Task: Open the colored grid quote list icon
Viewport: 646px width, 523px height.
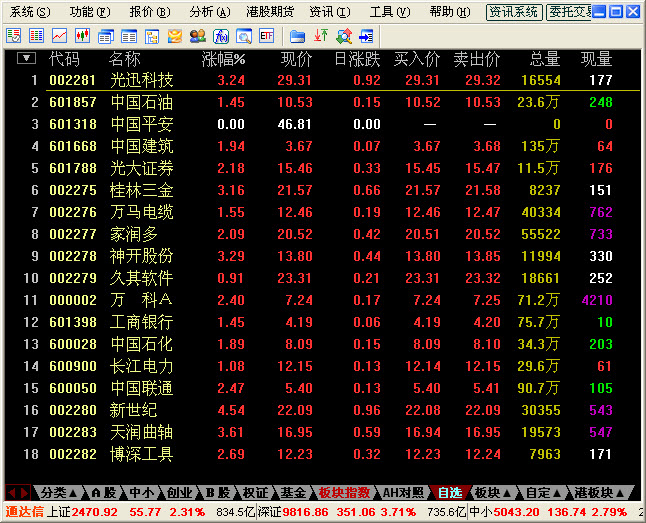Action: click(x=36, y=36)
